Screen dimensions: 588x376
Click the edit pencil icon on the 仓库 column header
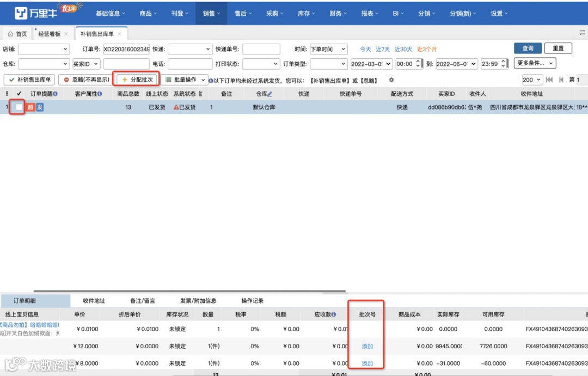pos(269,93)
